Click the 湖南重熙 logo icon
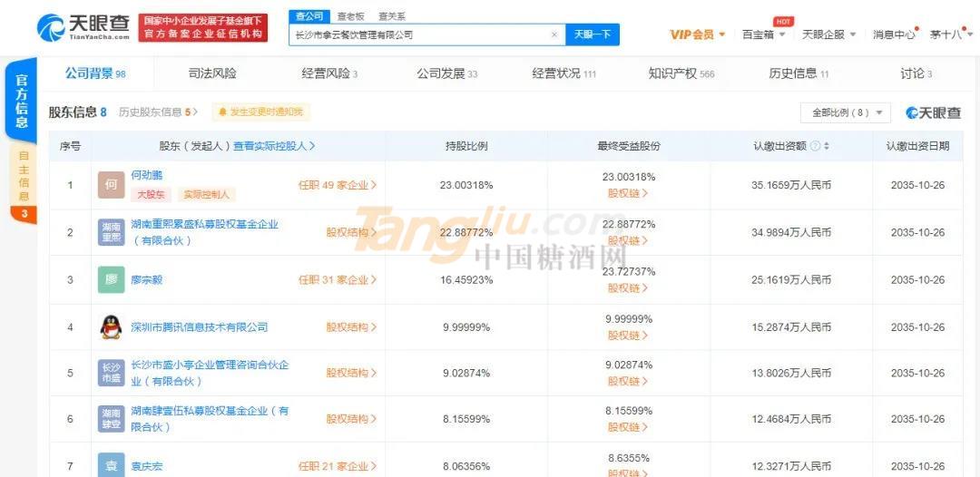Image resolution: width=980 pixels, height=477 pixels. click(112, 232)
